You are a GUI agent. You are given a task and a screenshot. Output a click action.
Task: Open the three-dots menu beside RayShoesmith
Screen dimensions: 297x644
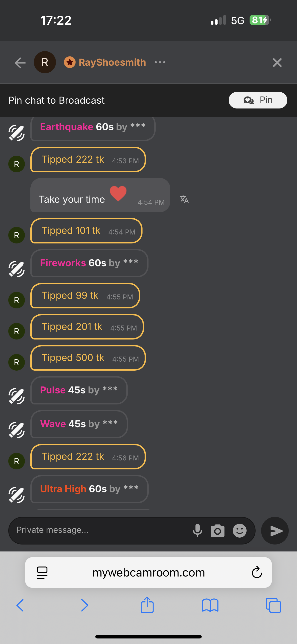tap(160, 62)
